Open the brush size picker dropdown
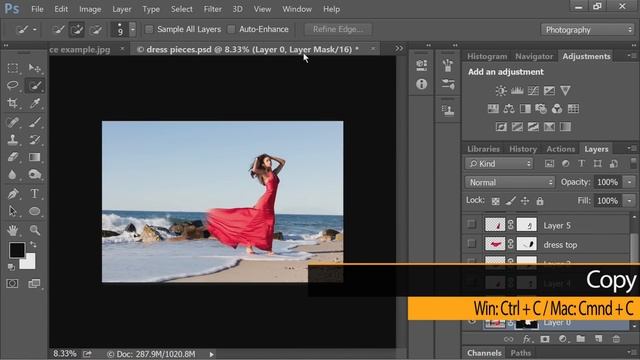This screenshot has height=360, width=640. [133, 29]
